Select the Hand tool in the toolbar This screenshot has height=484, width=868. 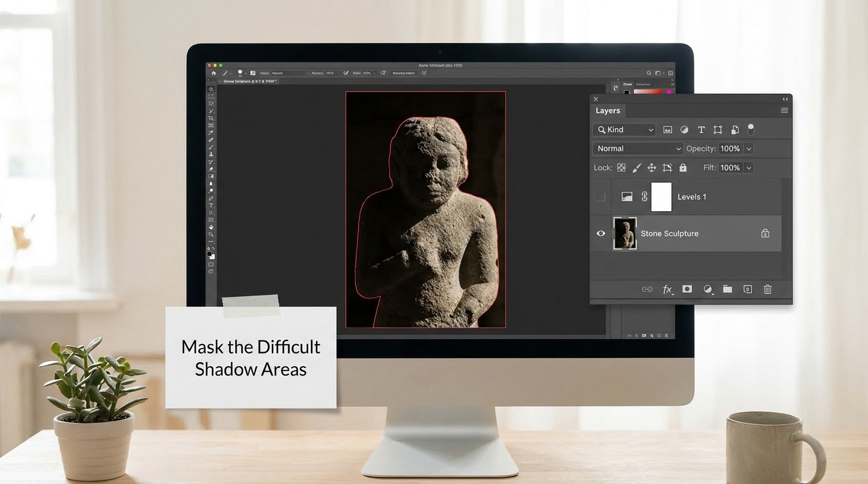(x=211, y=227)
